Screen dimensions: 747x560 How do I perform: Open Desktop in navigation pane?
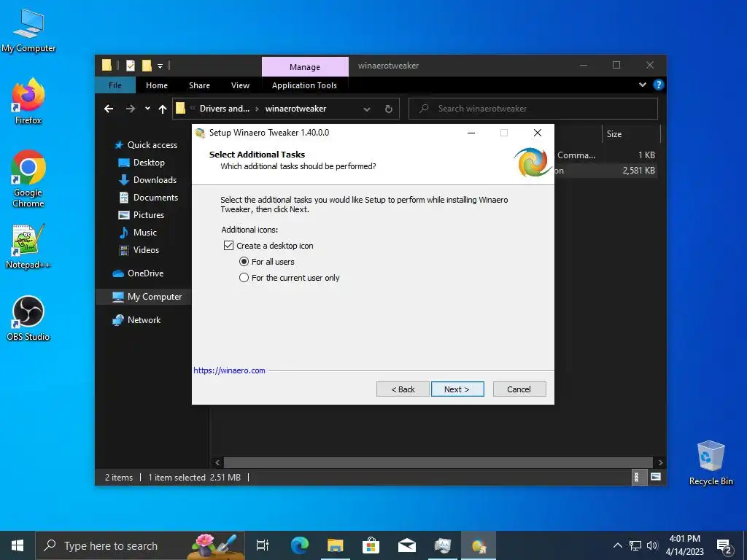click(x=142, y=163)
